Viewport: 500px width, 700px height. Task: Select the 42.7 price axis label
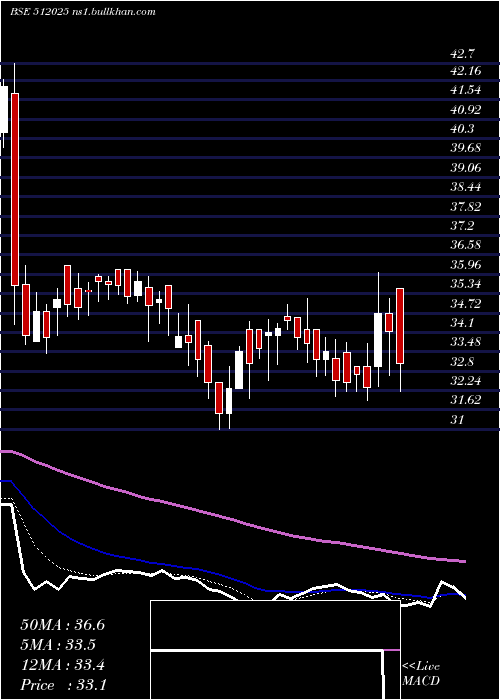click(463, 54)
